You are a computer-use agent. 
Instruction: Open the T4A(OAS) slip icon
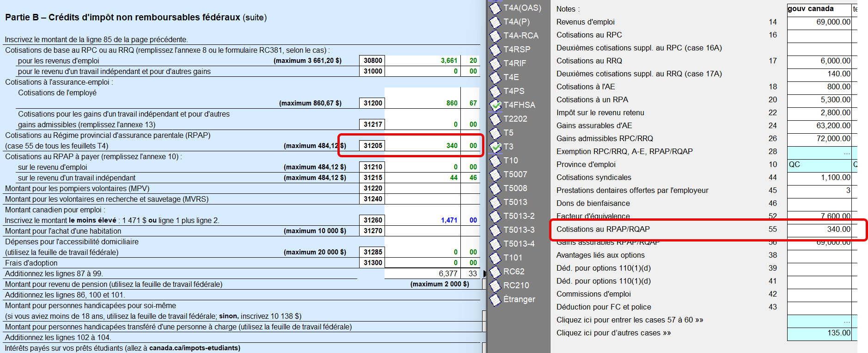pos(495,8)
